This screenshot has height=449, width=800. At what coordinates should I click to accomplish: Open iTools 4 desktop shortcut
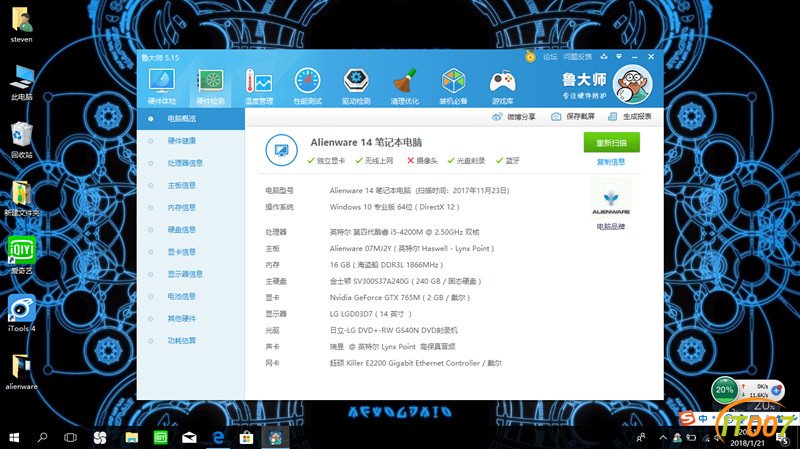click(x=21, y=313)
